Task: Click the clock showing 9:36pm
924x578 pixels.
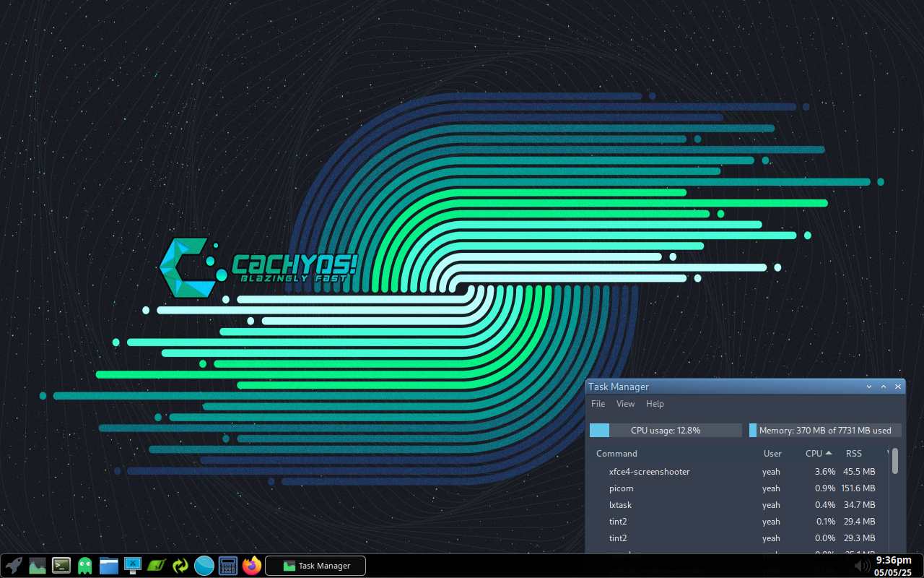Action: coord(894,560)
